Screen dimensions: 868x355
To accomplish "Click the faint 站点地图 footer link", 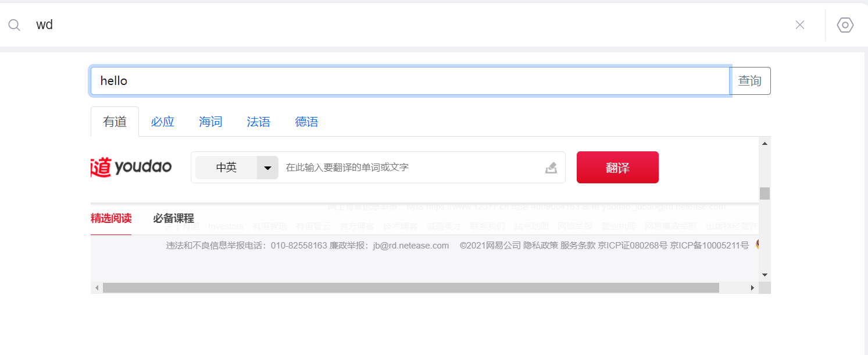I will (531, 226).
